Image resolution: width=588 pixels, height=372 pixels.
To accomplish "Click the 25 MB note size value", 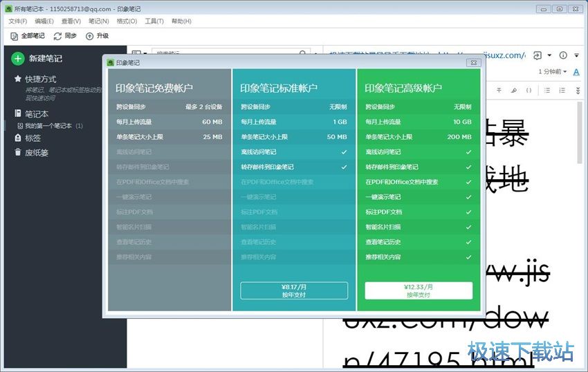I will click(212, 137).
